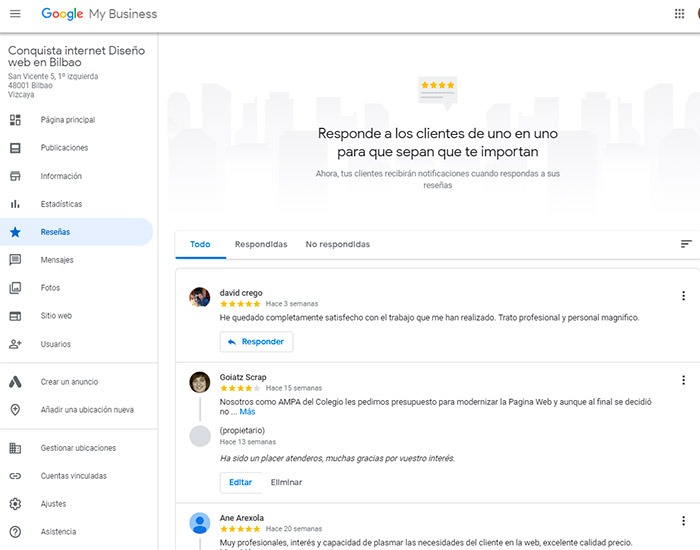Click the Fotos gallery icon

tap(15, 288)
